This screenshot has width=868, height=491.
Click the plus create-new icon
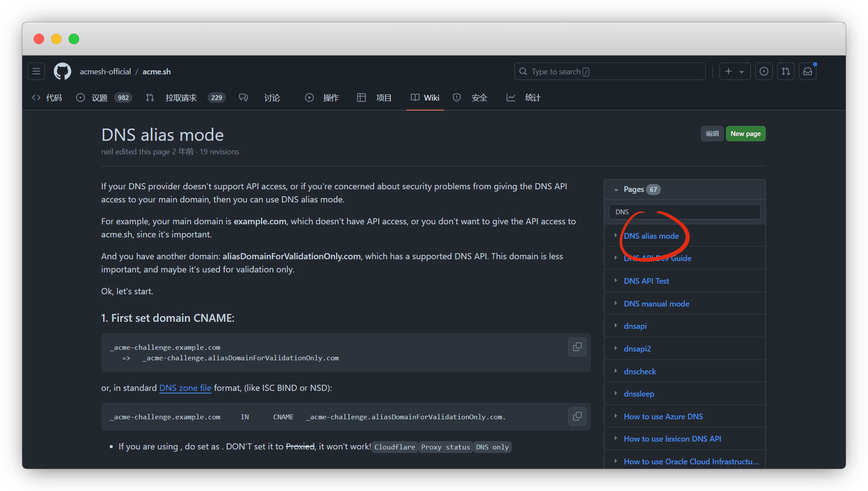click(728, 71)
